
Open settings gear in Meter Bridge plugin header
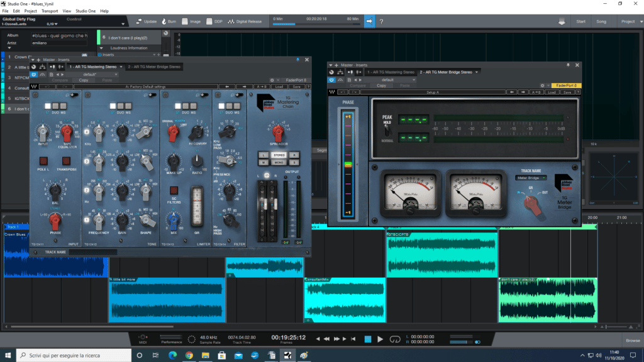[542, 85]
